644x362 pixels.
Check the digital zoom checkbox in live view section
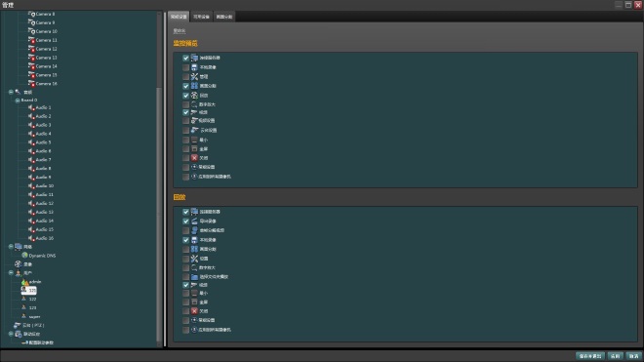pos(185,104)
